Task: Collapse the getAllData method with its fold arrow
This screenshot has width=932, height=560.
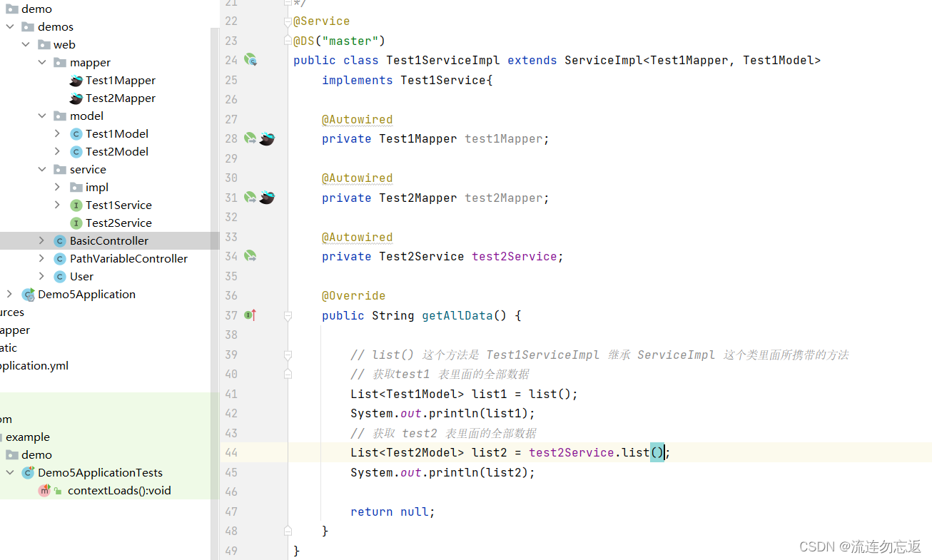Action: click(288, 315)
